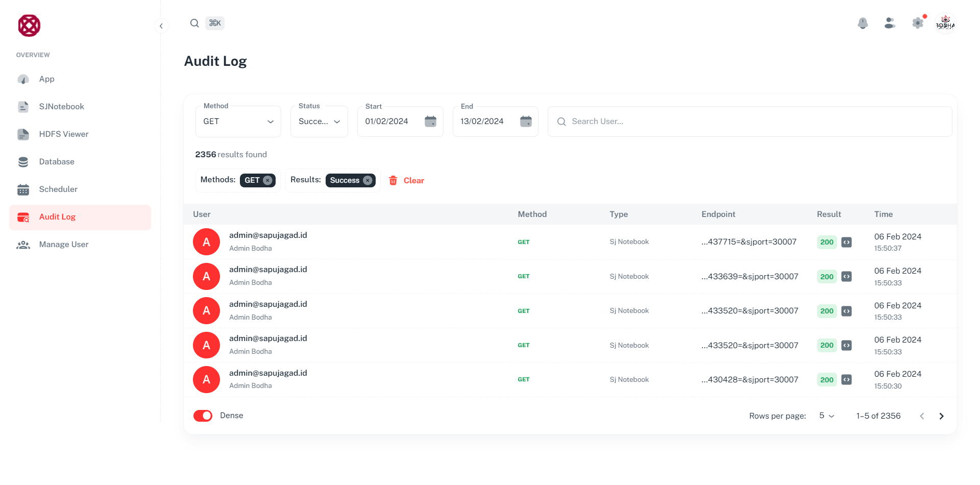The width and height of the screenshot is (980, 485).
Task: Remove the Success result filter chip
Action: pos(367,180)
